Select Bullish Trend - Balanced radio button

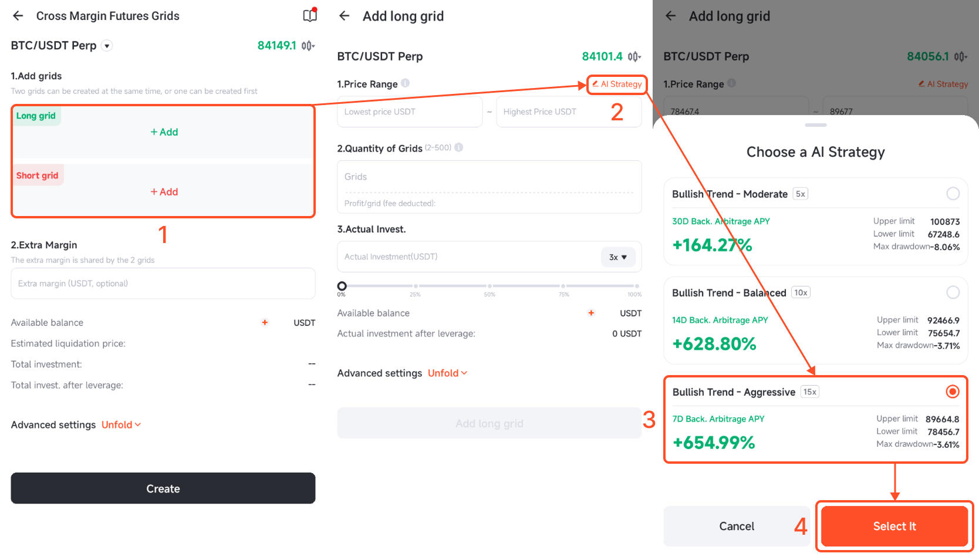953,292
